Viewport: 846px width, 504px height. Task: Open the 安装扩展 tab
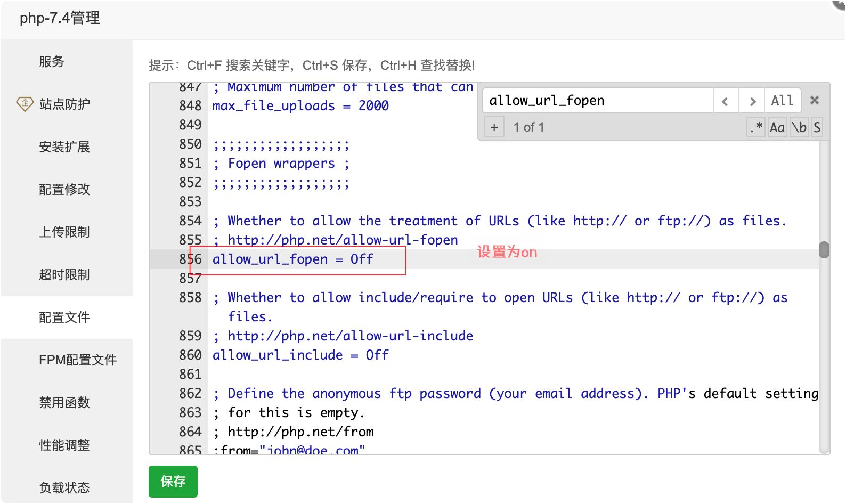tap(67, 147)
